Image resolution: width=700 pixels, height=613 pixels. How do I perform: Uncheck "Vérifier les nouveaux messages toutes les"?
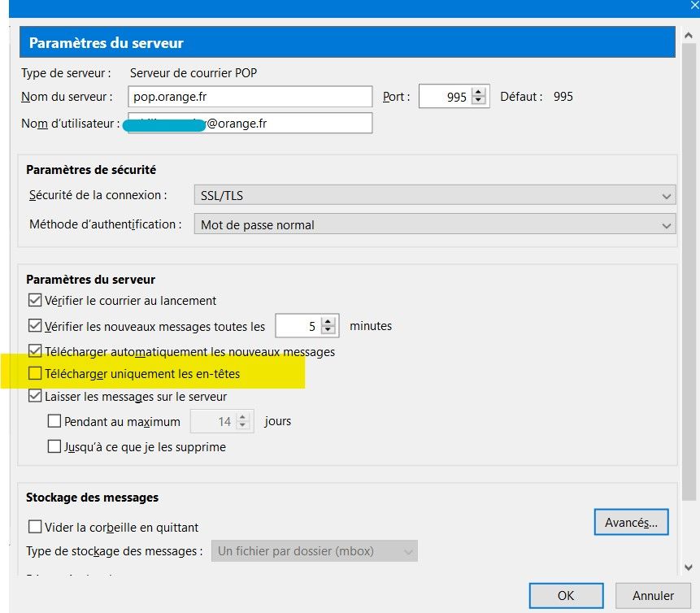(35, 325)
